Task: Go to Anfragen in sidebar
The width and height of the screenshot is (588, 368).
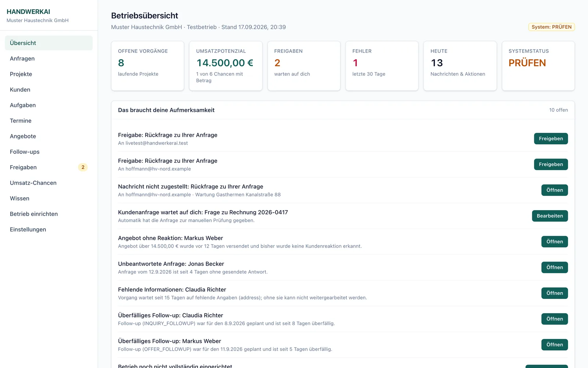Action: click(x=49, y=59)
